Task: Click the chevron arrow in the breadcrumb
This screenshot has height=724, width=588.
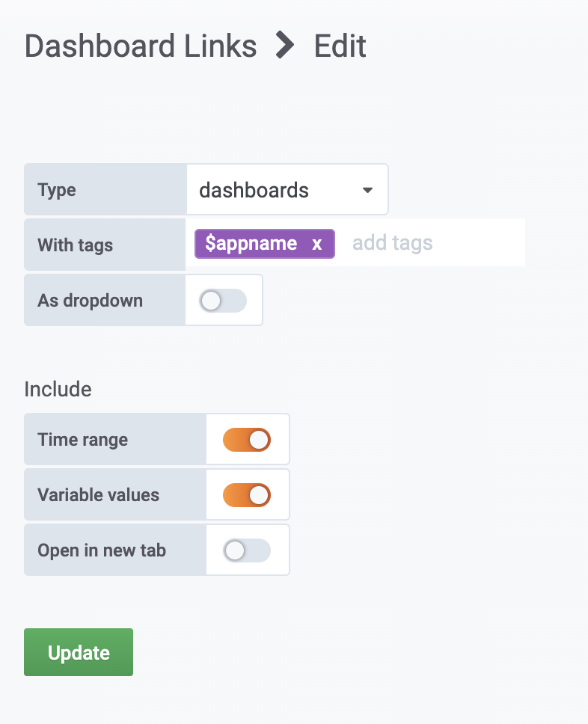Action: 284,46
